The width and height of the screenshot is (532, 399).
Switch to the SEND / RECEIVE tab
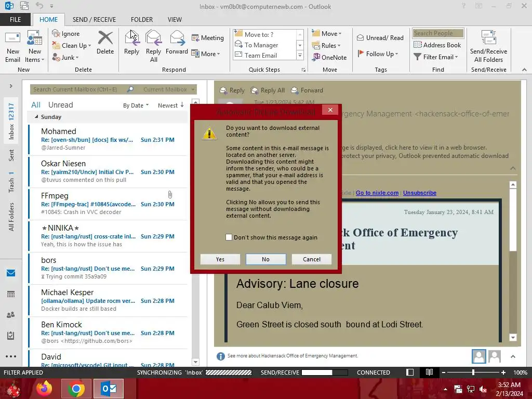pyautogui.click(x=94, y=19)
